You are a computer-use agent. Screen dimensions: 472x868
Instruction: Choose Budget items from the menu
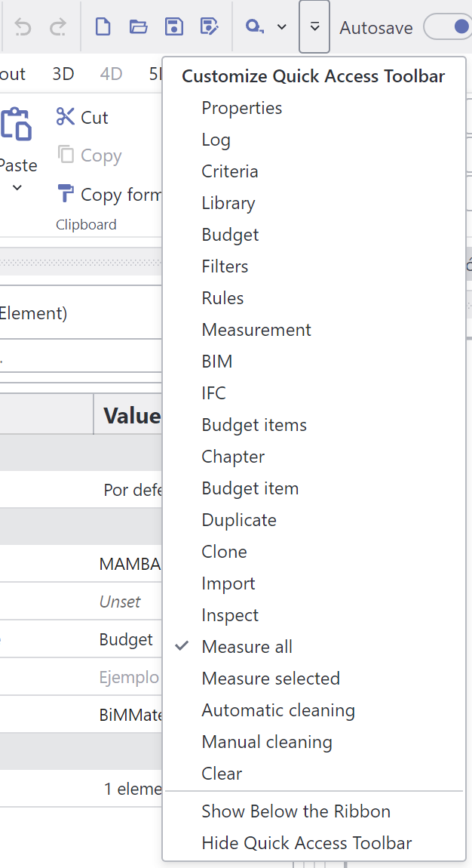click(314, 425)
